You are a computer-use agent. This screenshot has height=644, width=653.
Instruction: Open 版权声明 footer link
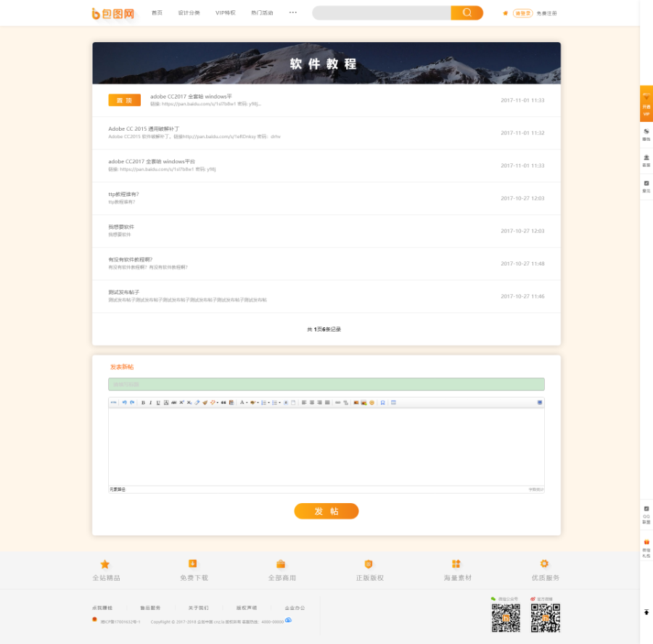(x=247, y=608)
